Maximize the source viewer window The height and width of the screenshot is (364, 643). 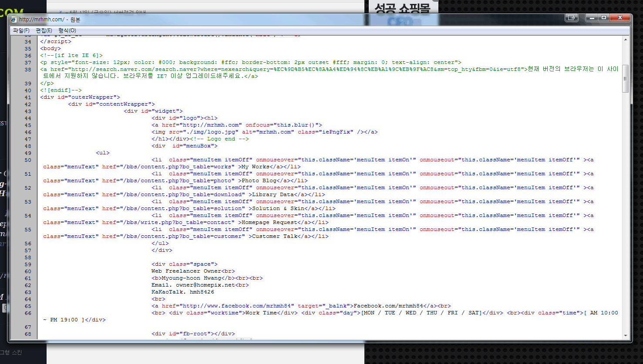click(603, 18)
